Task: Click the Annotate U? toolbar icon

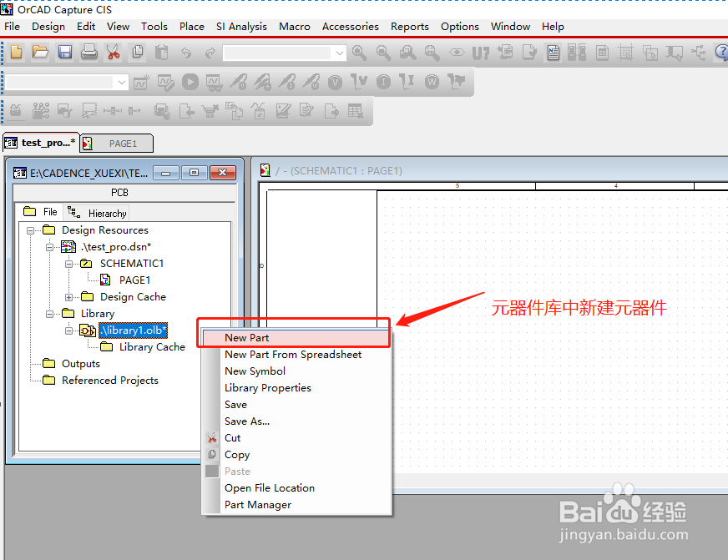Action: [x=481, y=53]
